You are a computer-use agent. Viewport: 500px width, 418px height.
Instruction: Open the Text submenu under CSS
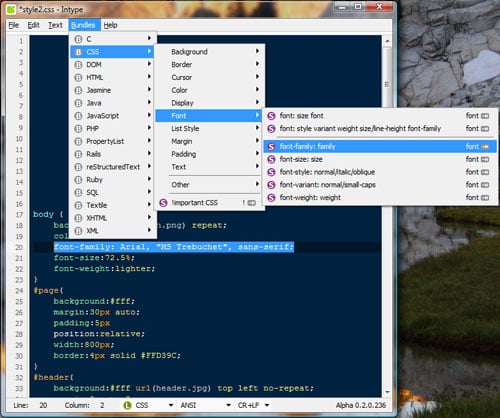coord(209,167)
